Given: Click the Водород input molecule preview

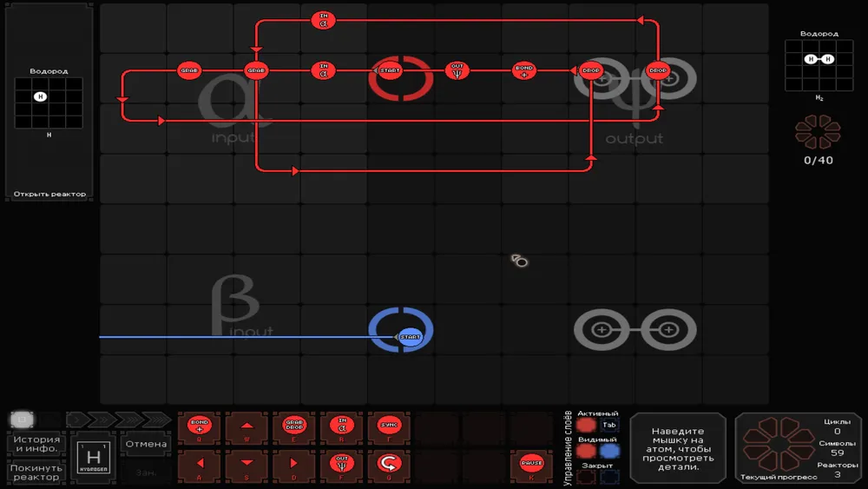Looking at the screenshot, I should [49, 103].
